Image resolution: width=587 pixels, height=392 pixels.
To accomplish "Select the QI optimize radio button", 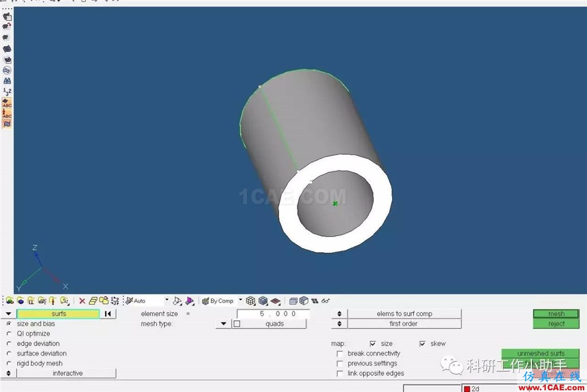I will coord(9,334).
